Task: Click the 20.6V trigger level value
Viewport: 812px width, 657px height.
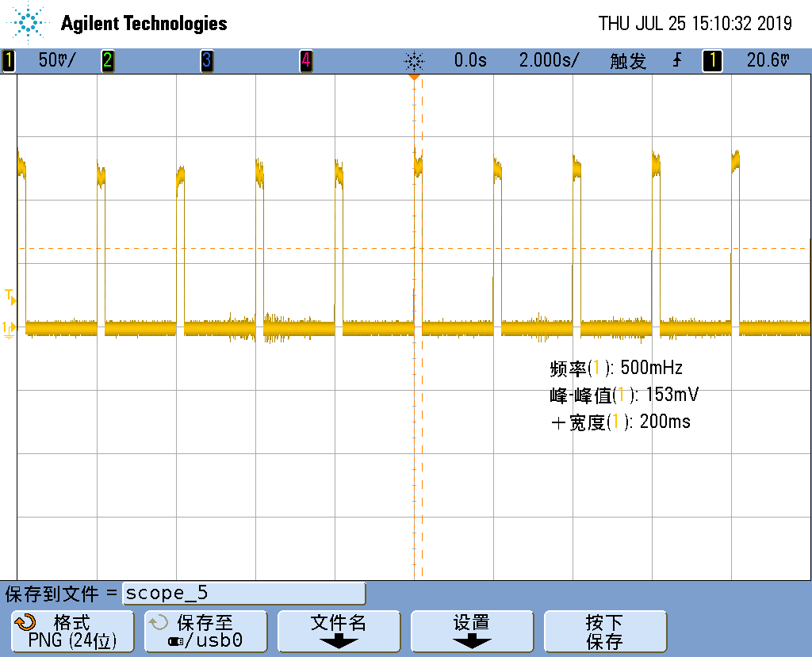Action: point(768,60)
